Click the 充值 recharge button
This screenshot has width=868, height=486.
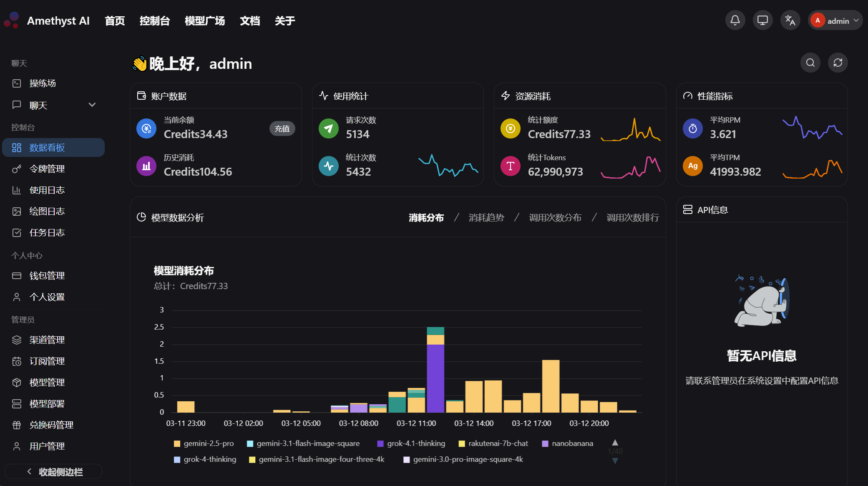(282, 128)
